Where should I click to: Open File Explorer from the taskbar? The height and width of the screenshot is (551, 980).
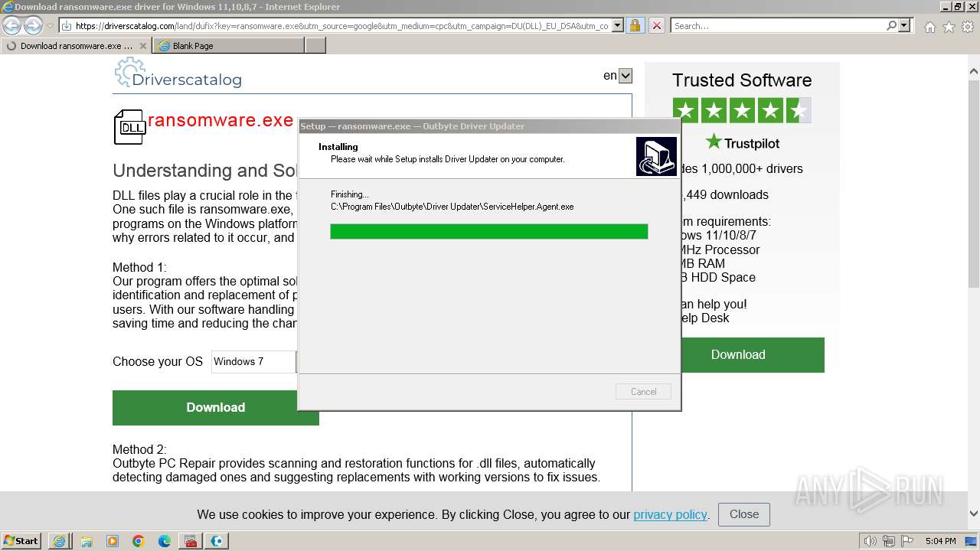[x=87, y=541]
